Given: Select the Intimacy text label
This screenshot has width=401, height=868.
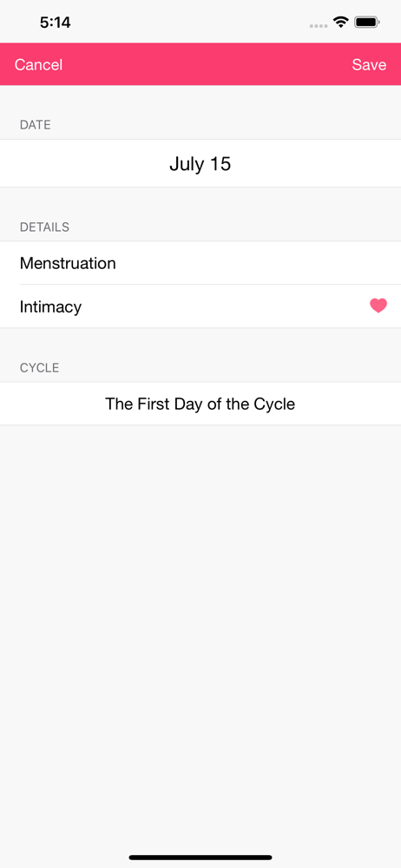Looking at the screenshot, I should [x=50, y=306].
